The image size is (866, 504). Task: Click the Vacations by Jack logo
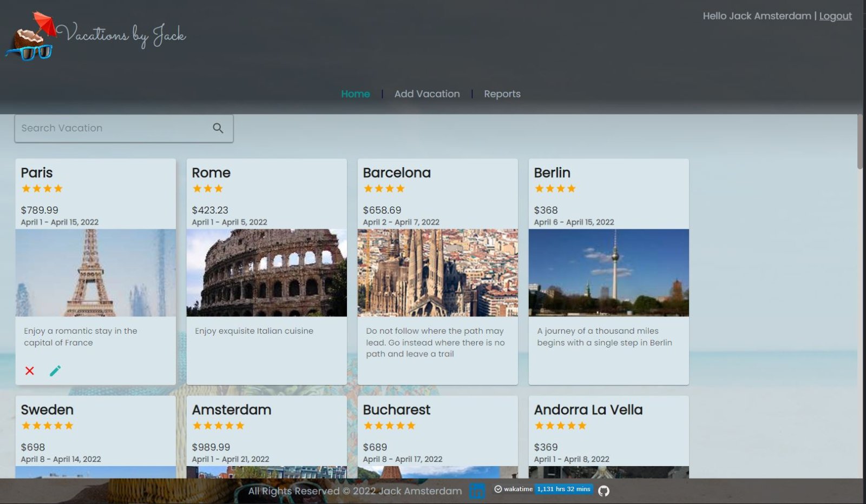click(x=96, y=36)
